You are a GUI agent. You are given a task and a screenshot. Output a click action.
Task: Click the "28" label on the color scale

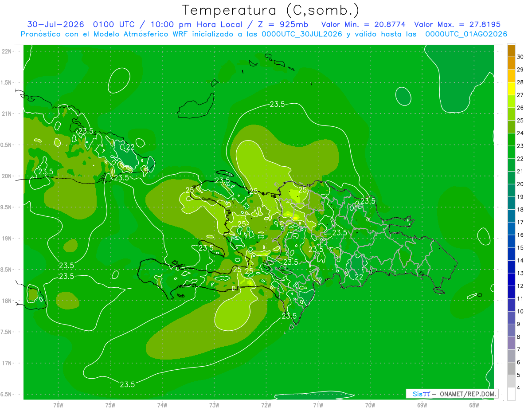(520, 82)
